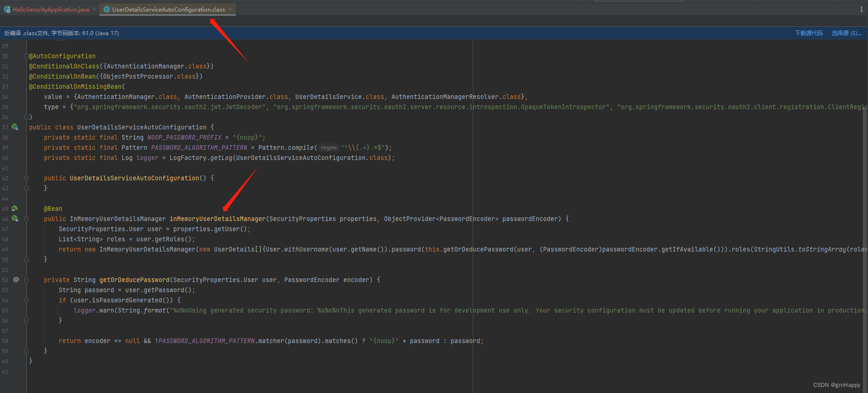The height and width of the screenshot is (393, 868).
Task: Close the UserDetailsServiceAutoConfiguration.class tab
Action: [x=230, y=9]
